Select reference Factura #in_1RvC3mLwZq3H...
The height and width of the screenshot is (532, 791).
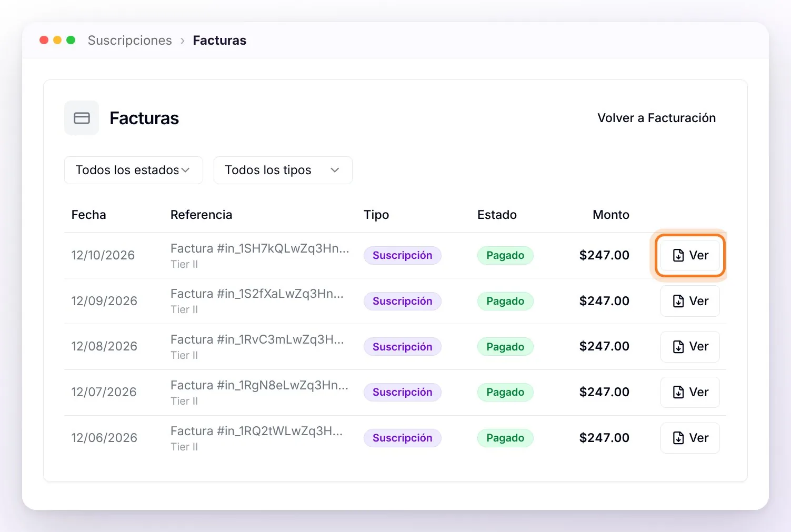[x=257, y=339]
